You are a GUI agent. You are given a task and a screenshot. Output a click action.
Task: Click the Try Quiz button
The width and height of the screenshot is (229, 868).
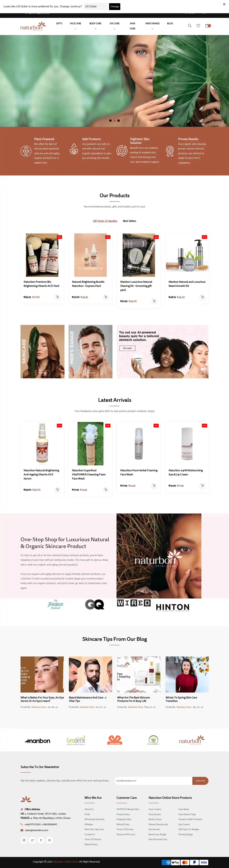click(127, 348)
